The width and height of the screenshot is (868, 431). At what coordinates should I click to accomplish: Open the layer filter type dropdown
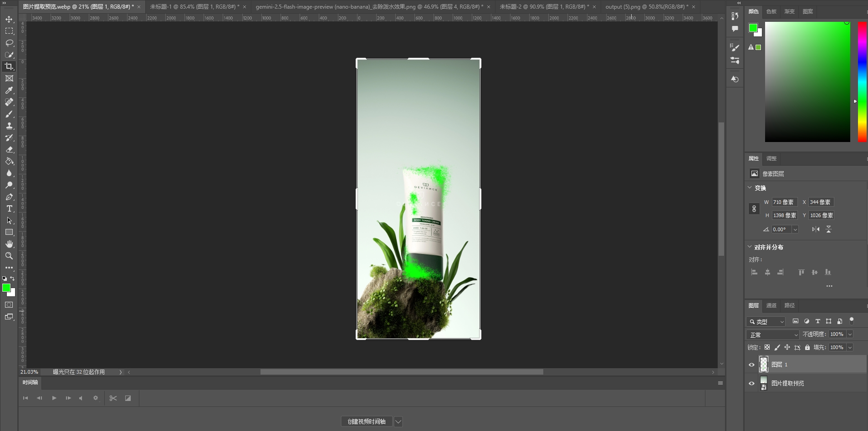[x=766, y=321]
